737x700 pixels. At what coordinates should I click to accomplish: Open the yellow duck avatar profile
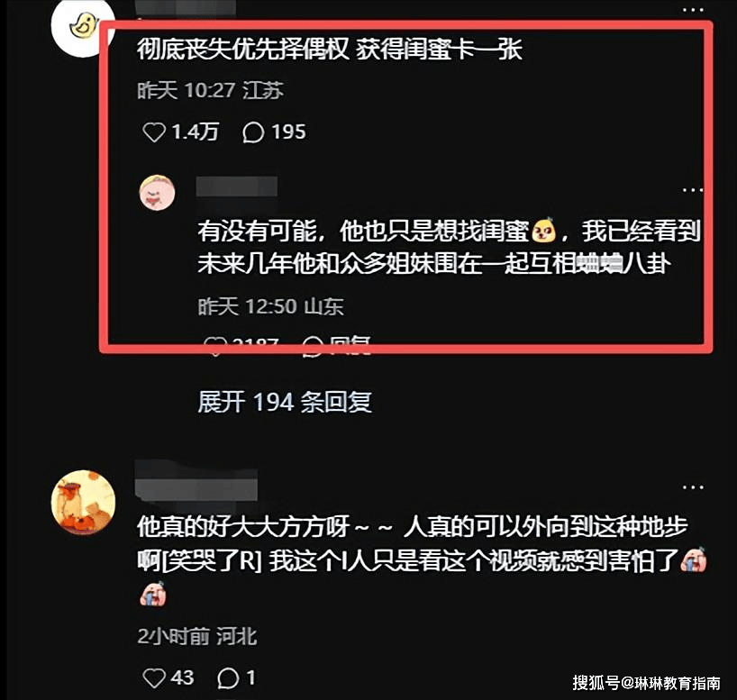[x=83, y=27]
